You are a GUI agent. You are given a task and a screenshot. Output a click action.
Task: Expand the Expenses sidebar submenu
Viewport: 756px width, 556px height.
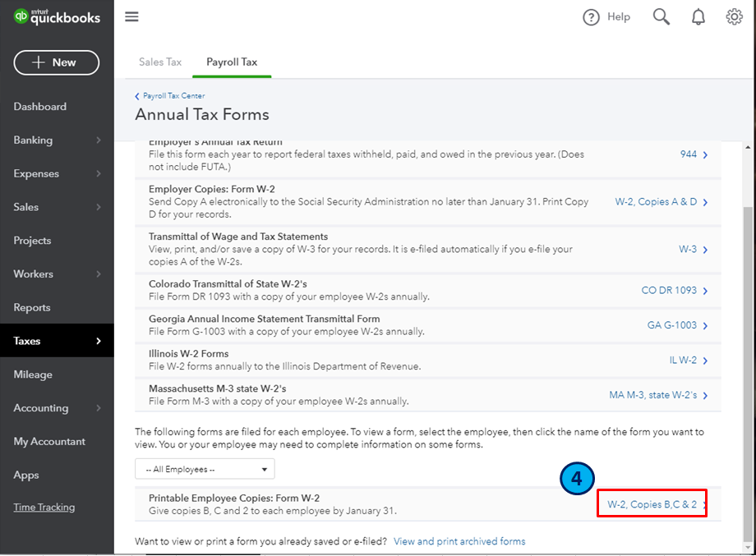[99, 174]
